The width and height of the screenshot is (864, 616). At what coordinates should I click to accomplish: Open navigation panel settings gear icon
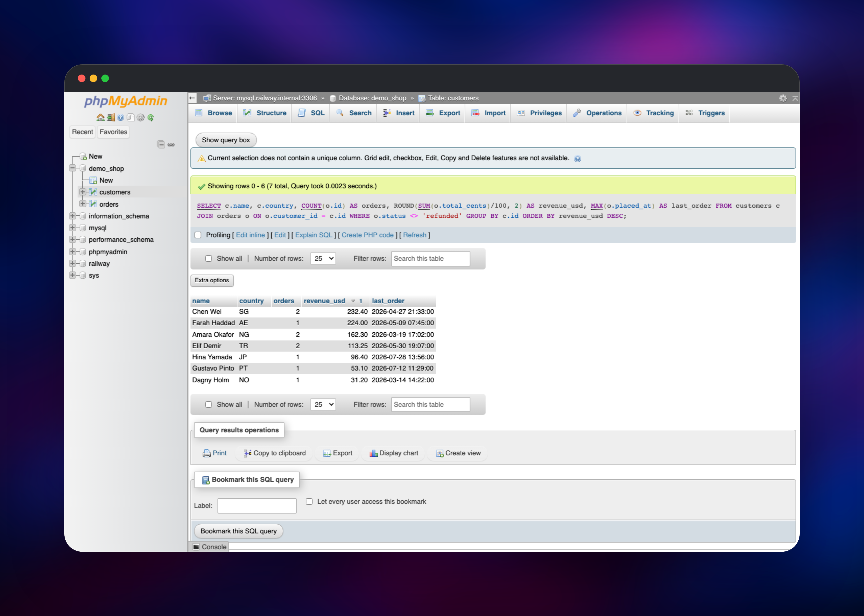[141, 118]
